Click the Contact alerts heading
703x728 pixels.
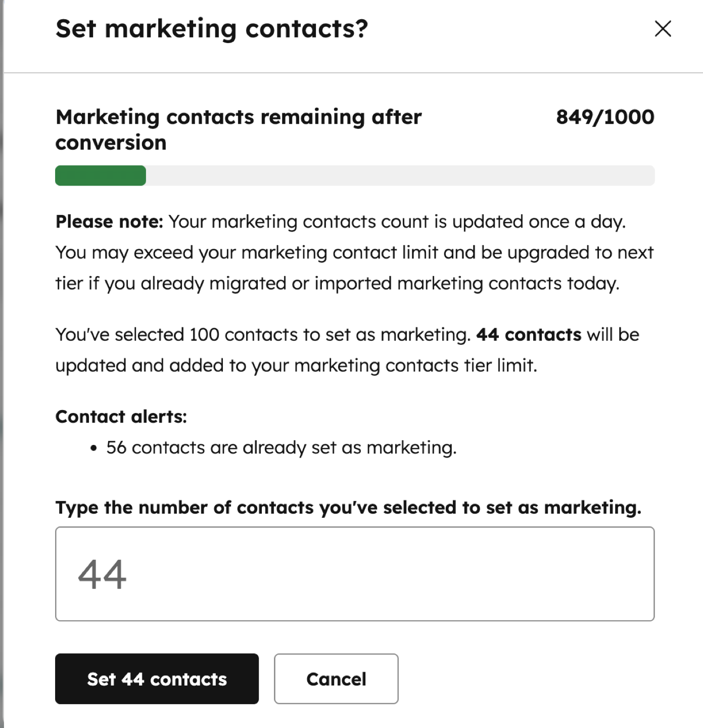[x=121, y=416]
